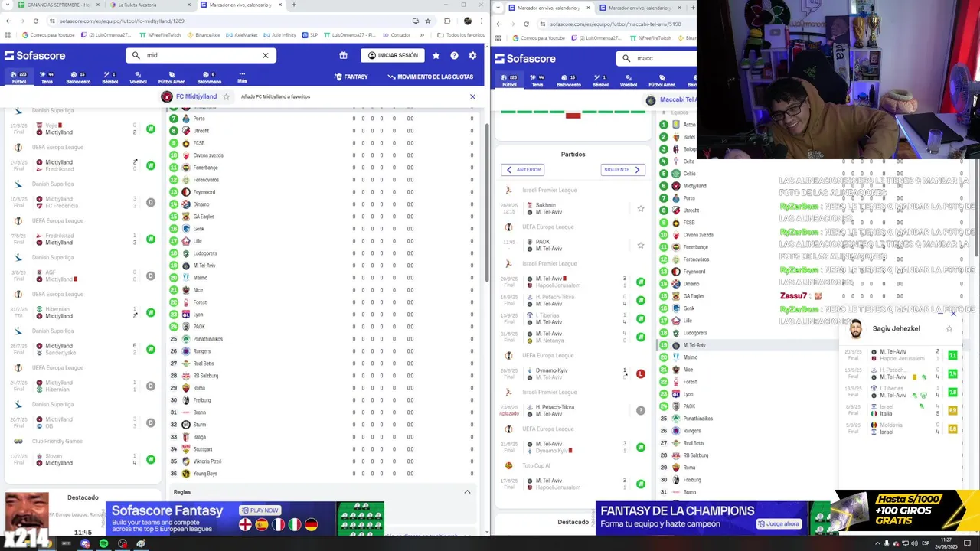Click the left Sofascore logo
Screen dimensions: 980x551
pyautogui.click(x=35, y=55)
